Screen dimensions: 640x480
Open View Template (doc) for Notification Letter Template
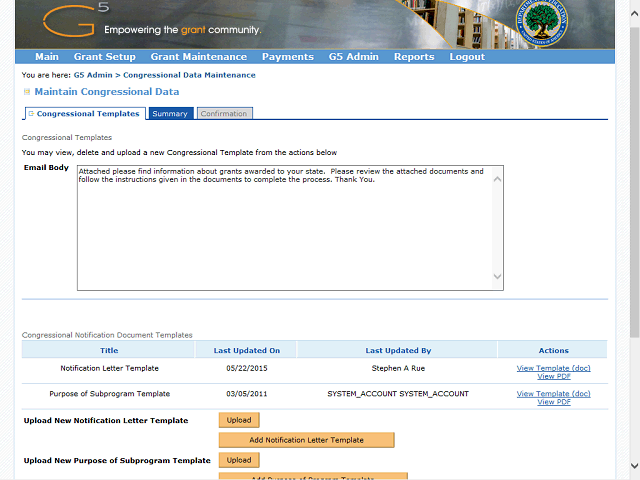click(553, 368)
